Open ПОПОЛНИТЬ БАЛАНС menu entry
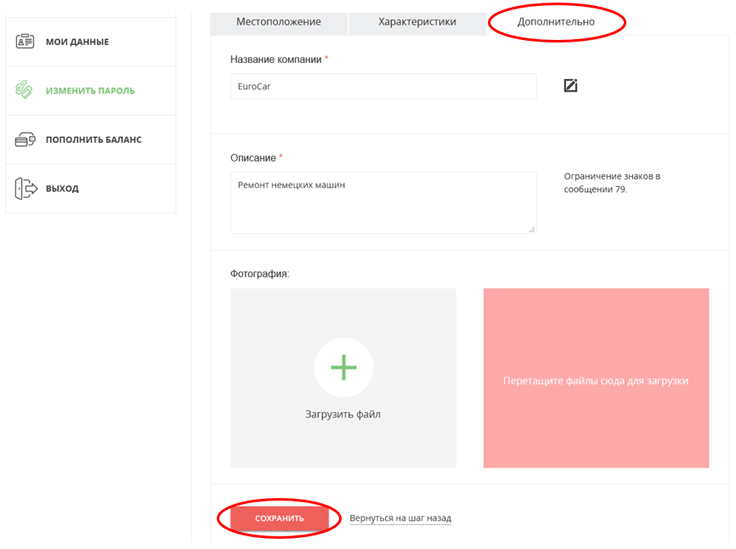 [x=93, y=140]
